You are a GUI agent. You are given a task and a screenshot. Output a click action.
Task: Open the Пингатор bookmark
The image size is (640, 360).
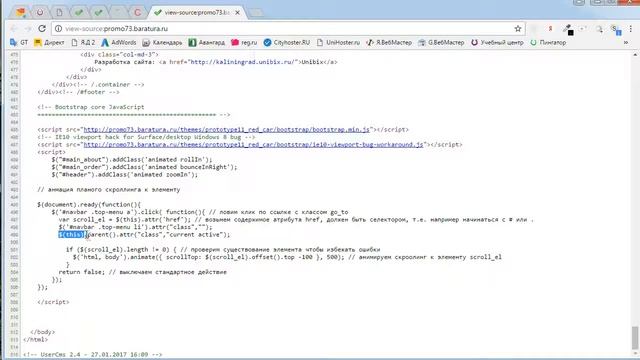click(548, 42)
